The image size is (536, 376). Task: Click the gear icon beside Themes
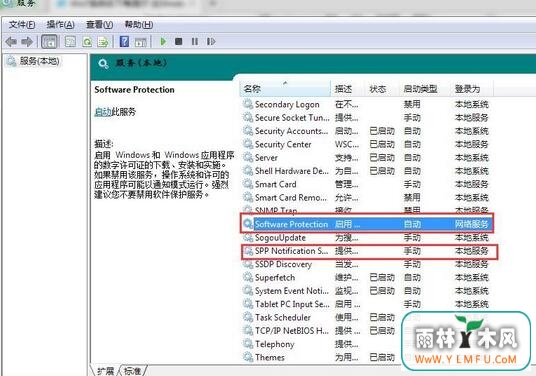point(248,357)
